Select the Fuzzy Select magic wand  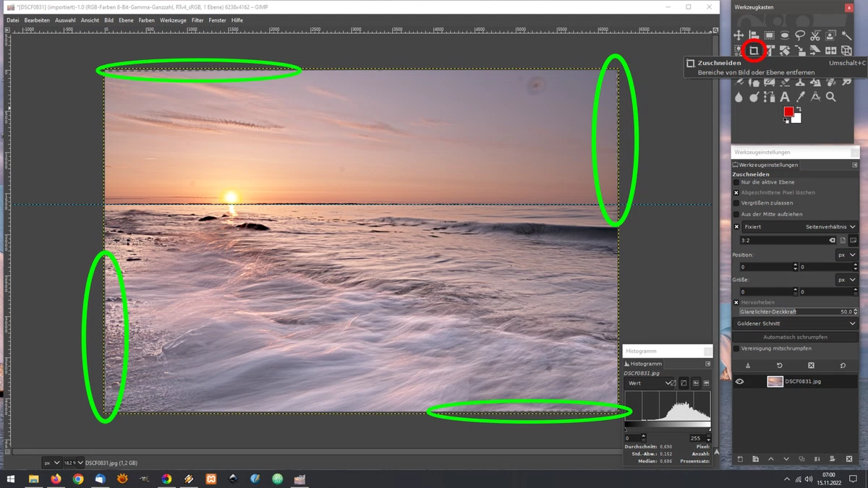846,35
